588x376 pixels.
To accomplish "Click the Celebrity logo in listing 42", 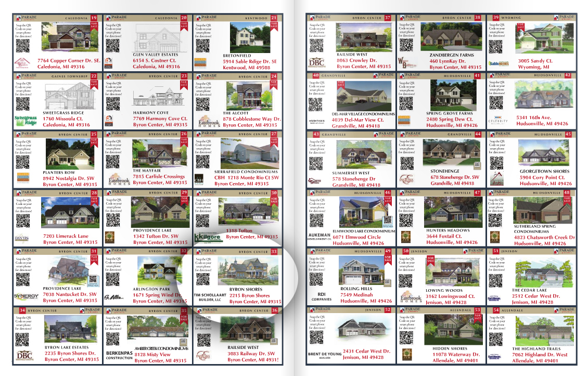I will click(x=498, y=120).
